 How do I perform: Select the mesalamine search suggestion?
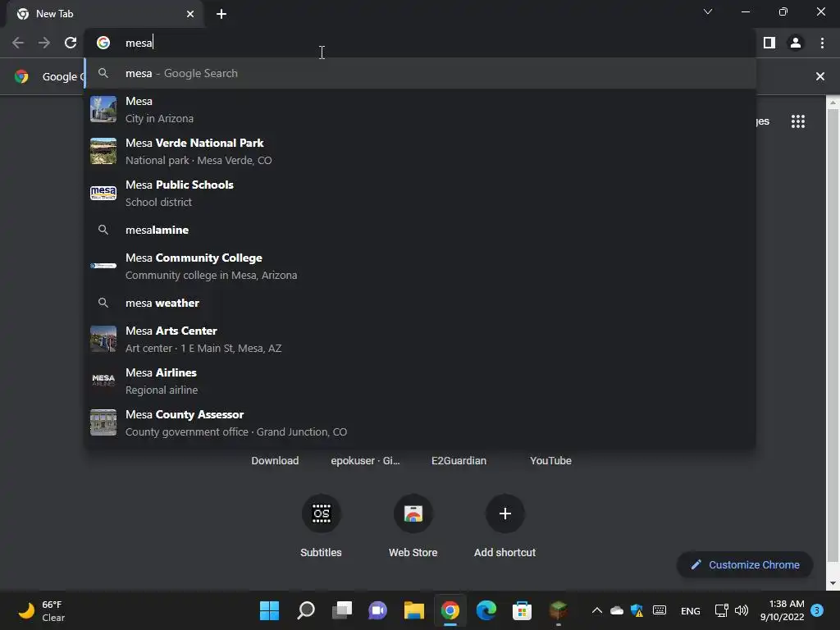click(x=420, y=231)
